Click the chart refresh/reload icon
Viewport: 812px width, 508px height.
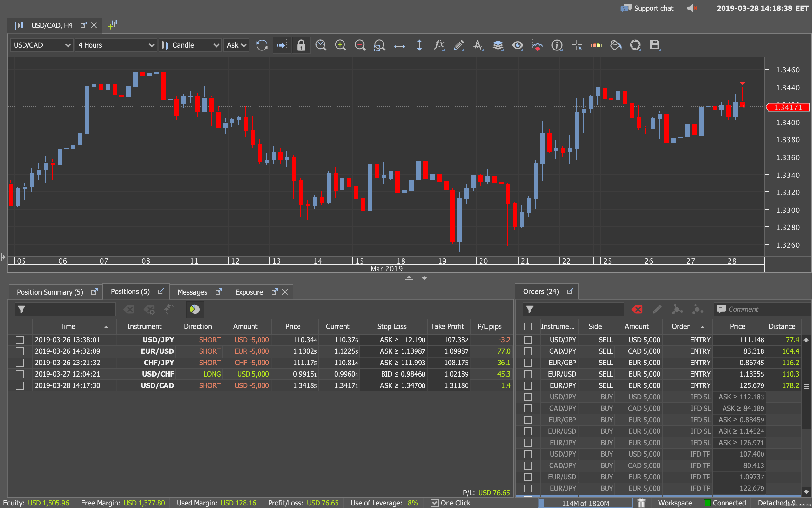tap(262, 45)
